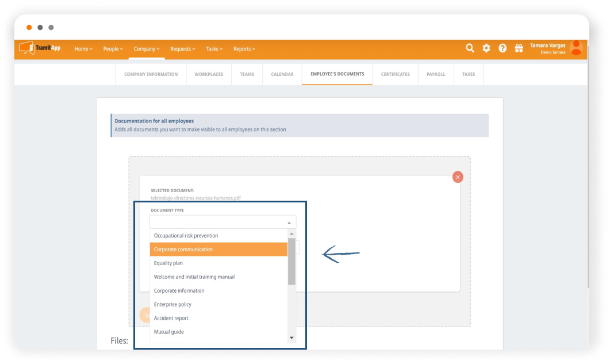Expand the Home menu
The height and width of the screenshot is (364, 610).
[83, 49]
